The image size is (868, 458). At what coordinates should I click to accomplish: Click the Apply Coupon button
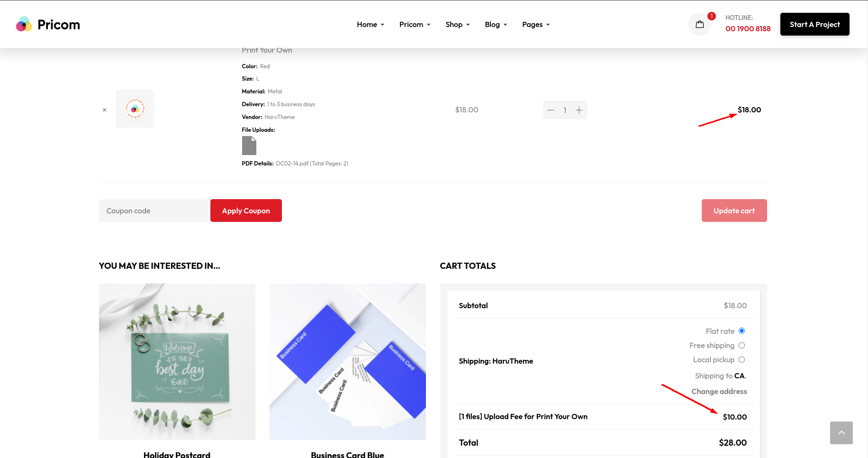click(x=246, y=211)
